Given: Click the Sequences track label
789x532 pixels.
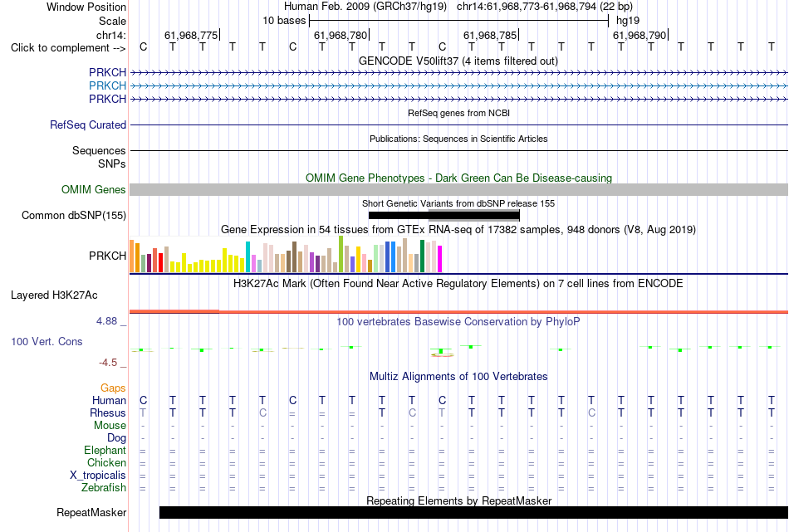Looking at the screenshot, I should 99,150.
